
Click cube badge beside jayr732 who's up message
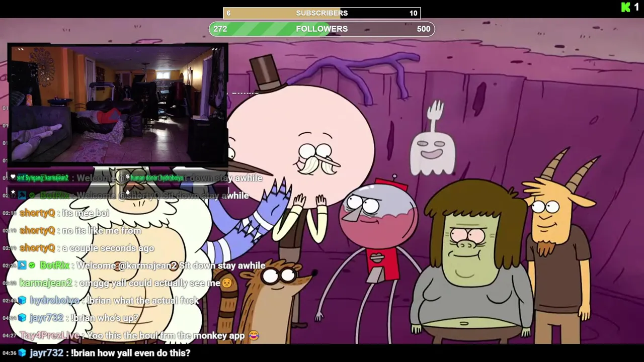(22, 318)
